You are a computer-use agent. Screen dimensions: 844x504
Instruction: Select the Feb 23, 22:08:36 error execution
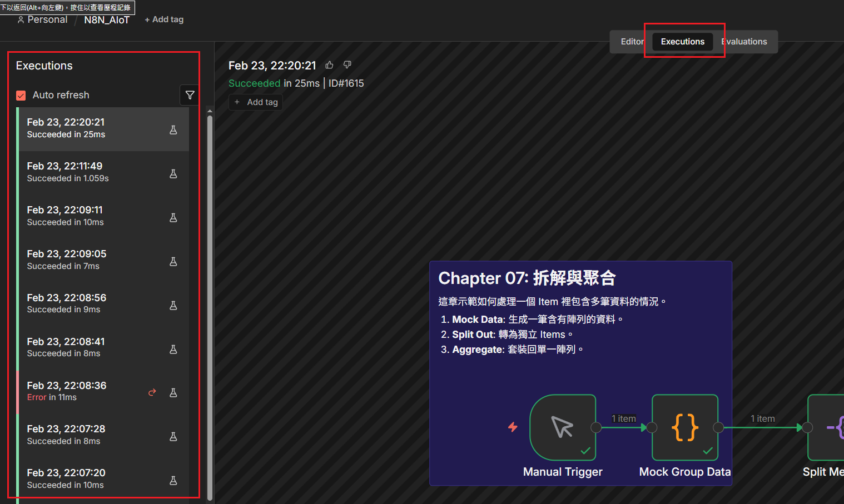[83, 391]
